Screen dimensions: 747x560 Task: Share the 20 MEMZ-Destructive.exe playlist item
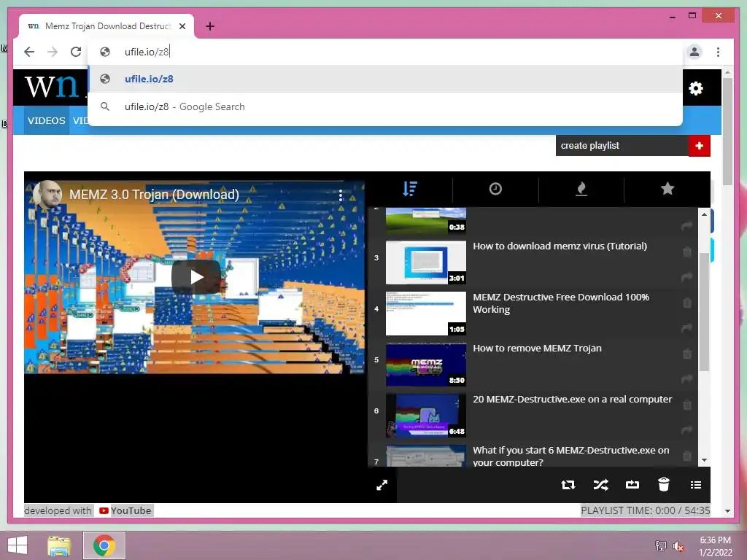pos(686,430)
